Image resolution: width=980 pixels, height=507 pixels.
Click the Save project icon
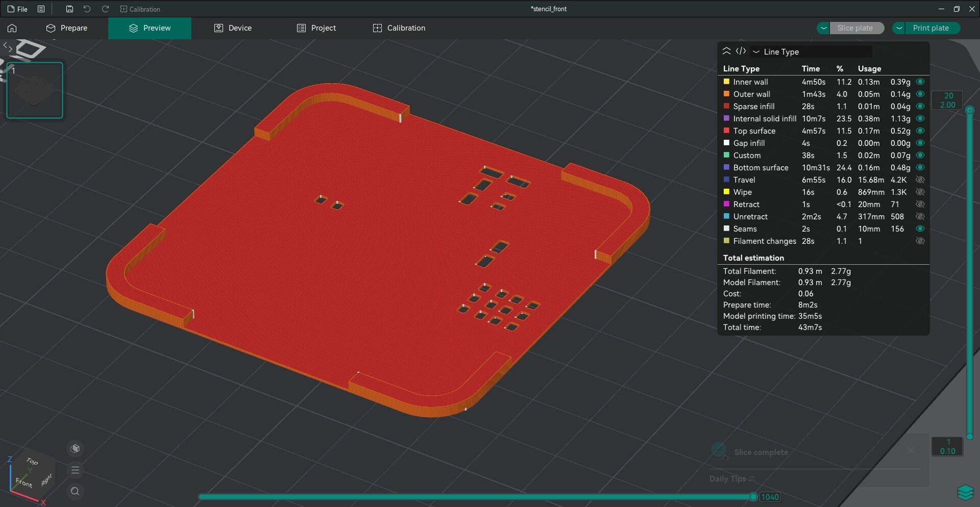tap(69, 9)
